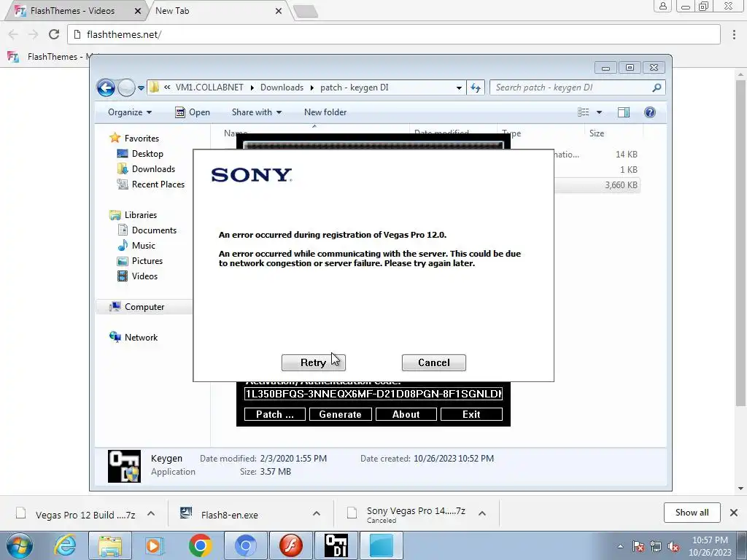Refresh the Explorer folder view

(x=476, y=87)
